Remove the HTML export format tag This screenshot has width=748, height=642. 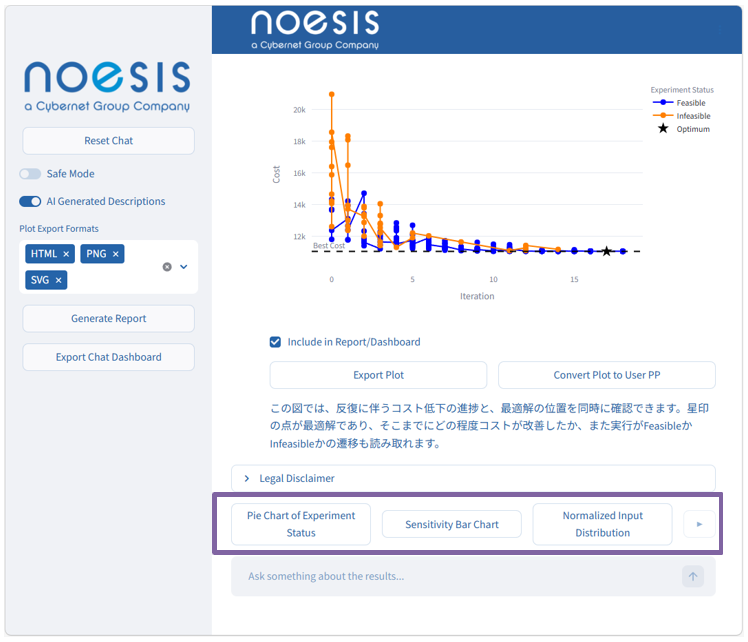(66, 254)
